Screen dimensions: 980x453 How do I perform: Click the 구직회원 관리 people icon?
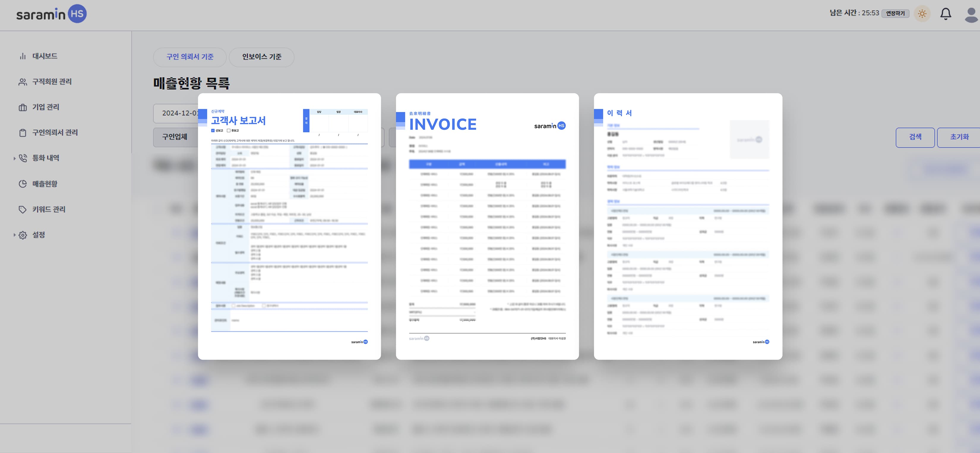tap(23, 82)
